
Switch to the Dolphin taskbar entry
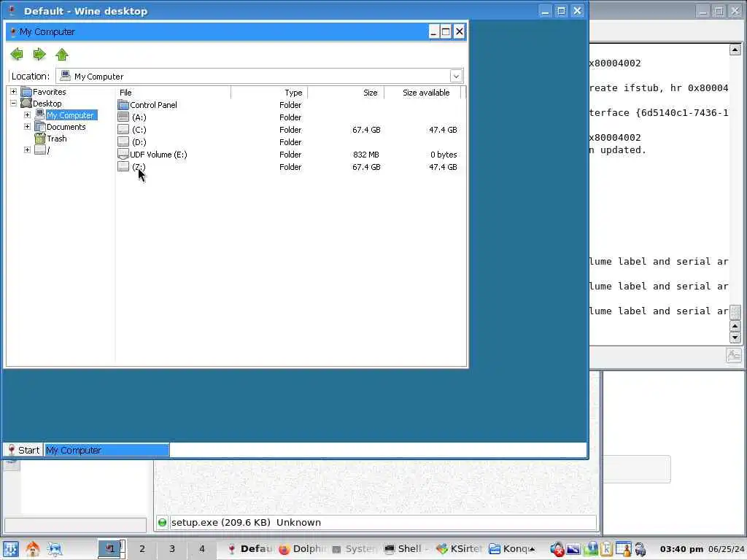pos(303,549)
